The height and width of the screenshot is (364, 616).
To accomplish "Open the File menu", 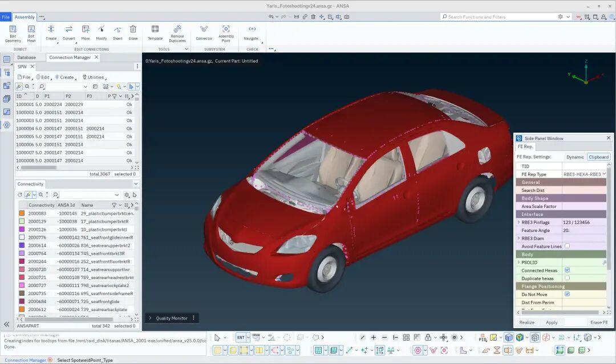I will (x=6, y=17).
